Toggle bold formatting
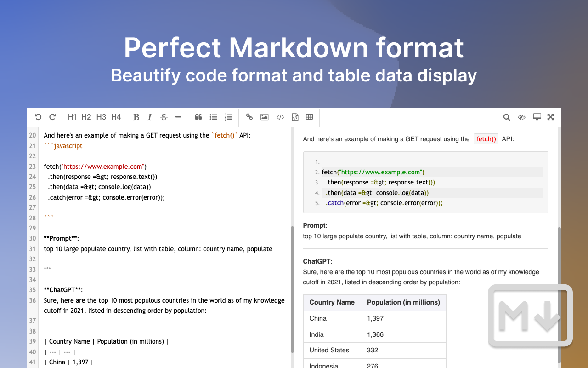The height and width of the screenshot is (368, 588). pos(136,117)
